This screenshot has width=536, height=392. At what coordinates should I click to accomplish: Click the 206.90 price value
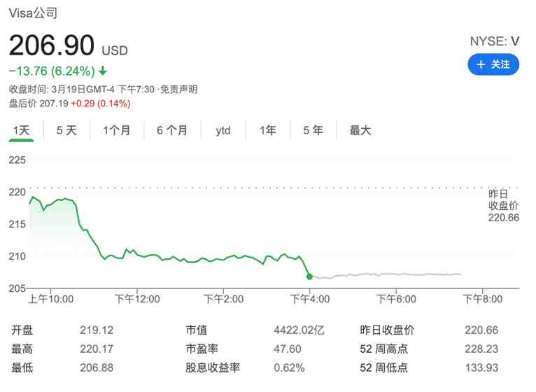point(52,45)
